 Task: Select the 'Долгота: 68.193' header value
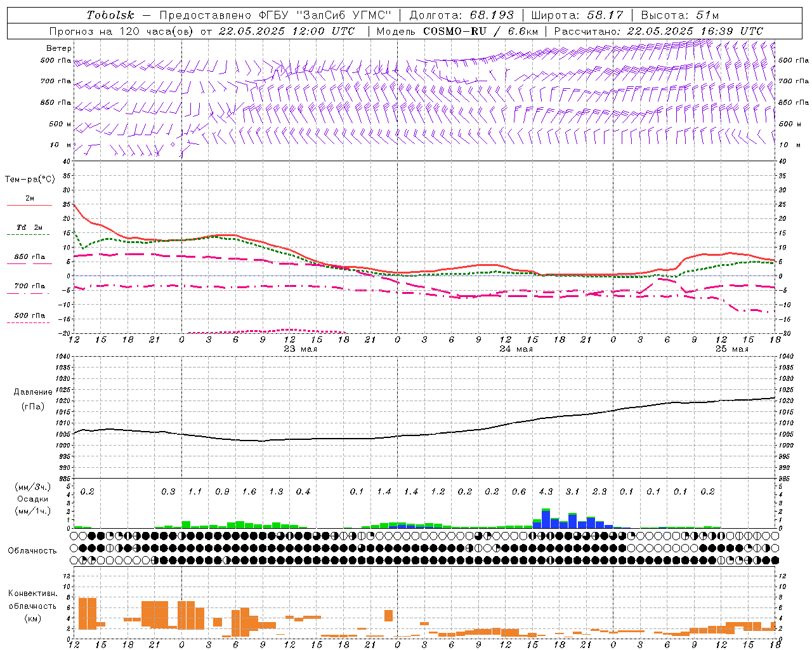pos(462,15)
